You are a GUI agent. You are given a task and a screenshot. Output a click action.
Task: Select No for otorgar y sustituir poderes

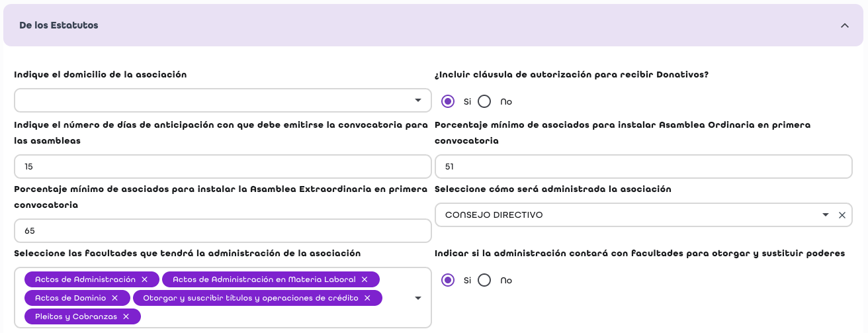pyautogui.click(x=484, y=280)
